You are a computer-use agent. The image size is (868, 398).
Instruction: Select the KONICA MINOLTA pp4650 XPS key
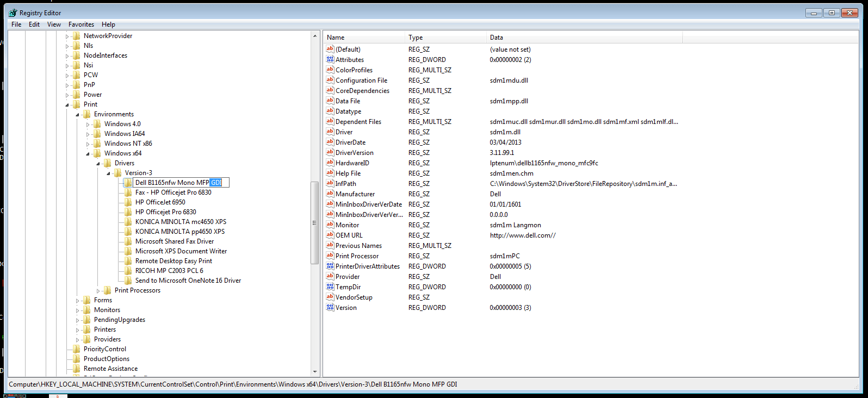pos(180,232)
